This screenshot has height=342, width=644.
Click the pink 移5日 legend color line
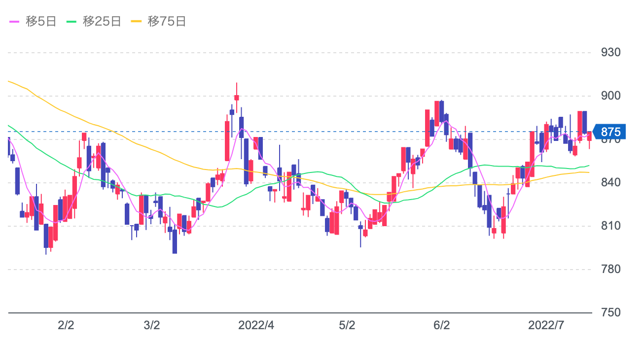click(x=14, y=22)
